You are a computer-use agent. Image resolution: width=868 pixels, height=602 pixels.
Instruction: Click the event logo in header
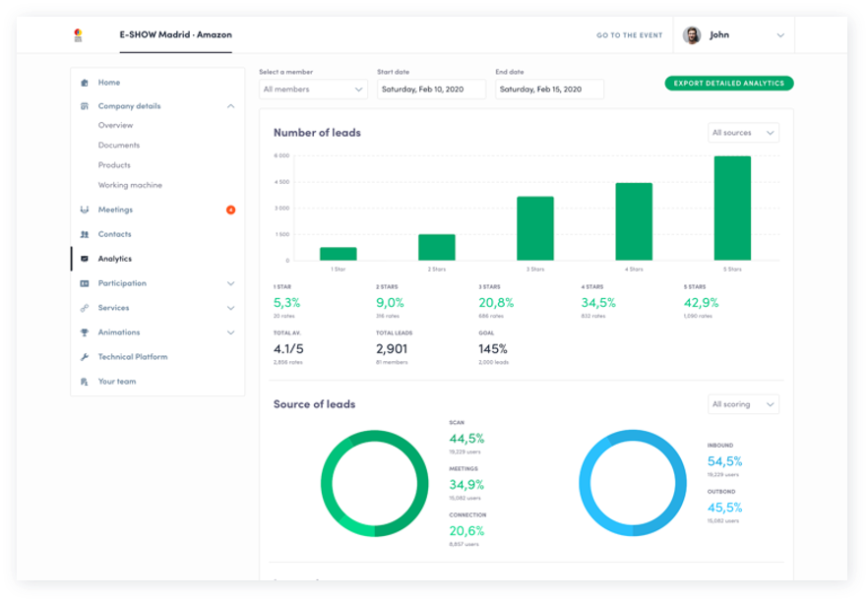[x=79, y=35]
